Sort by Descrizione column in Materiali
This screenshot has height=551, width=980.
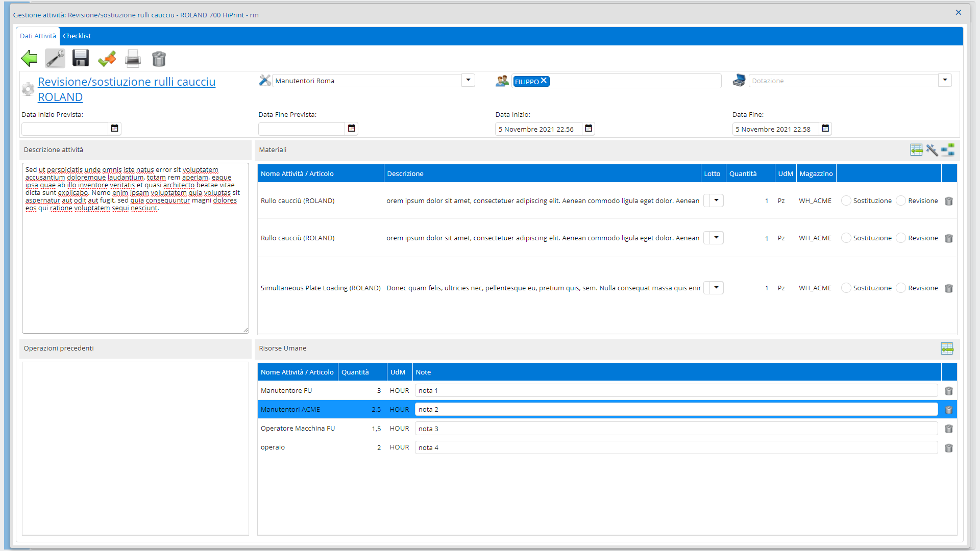pos(542,173)
